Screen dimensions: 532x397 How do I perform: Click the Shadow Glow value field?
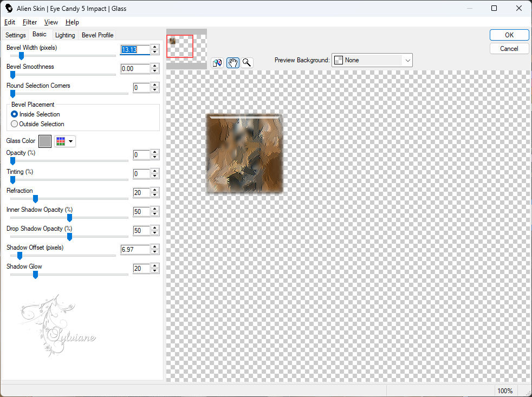tap(141, 269)
